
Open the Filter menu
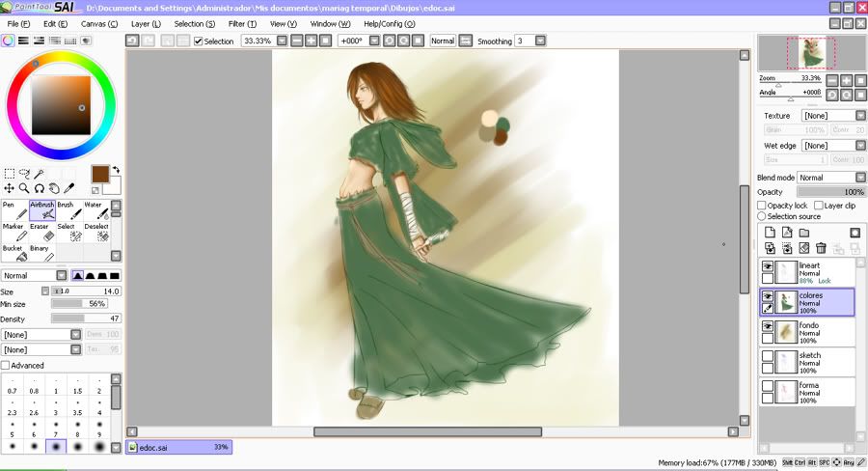click(x=242, y=24)
